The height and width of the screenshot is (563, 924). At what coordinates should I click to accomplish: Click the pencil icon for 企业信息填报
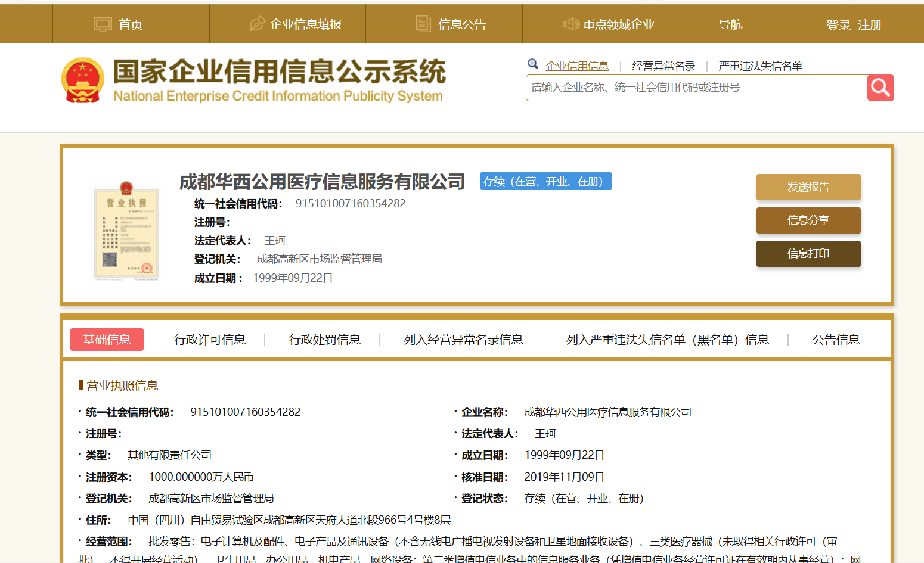(x=257, y=24)
